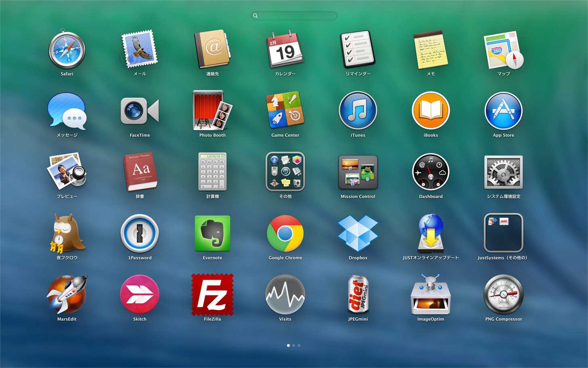Viewport: 588px width, 368px height.
Task: Switch to the second Launchpad page dot
Action: (294, 345)
